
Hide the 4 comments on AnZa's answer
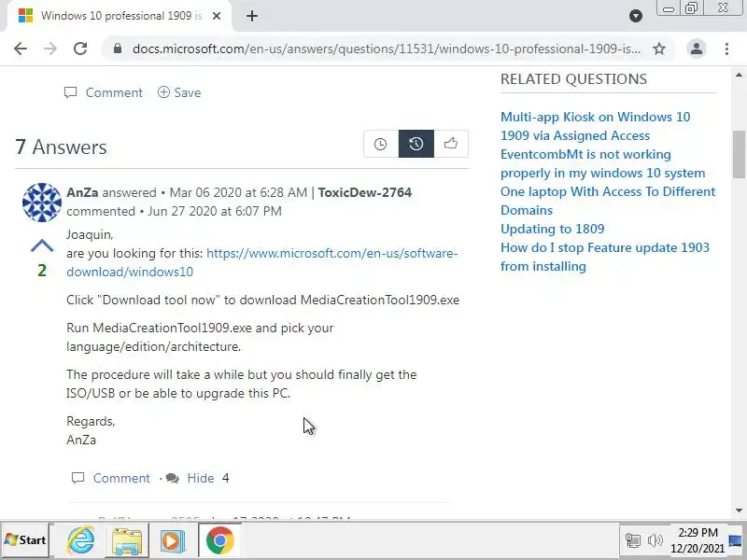[x=201, y=478]
